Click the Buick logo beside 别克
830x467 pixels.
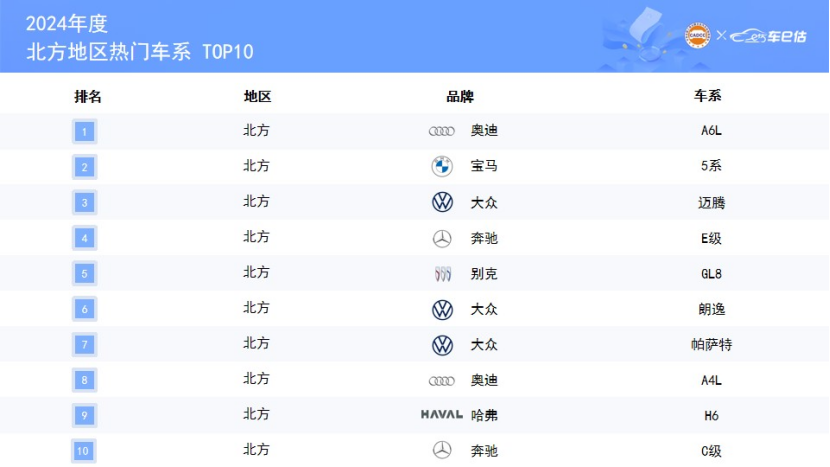[442, 273]
